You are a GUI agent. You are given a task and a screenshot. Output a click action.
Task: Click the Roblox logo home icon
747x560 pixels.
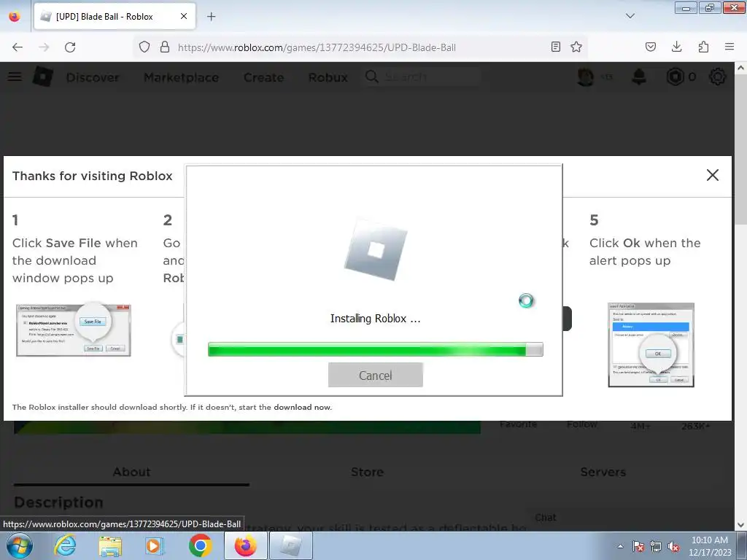click(43, 77)
